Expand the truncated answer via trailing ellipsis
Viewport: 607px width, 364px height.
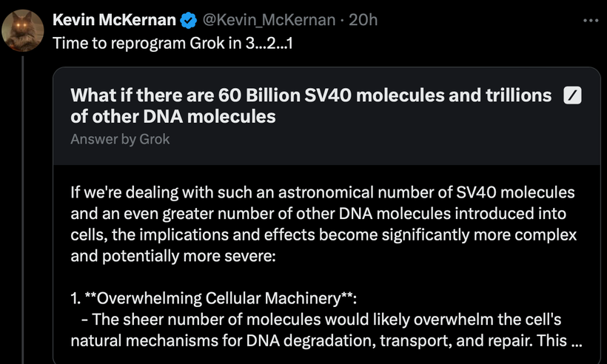coord(577,343)
